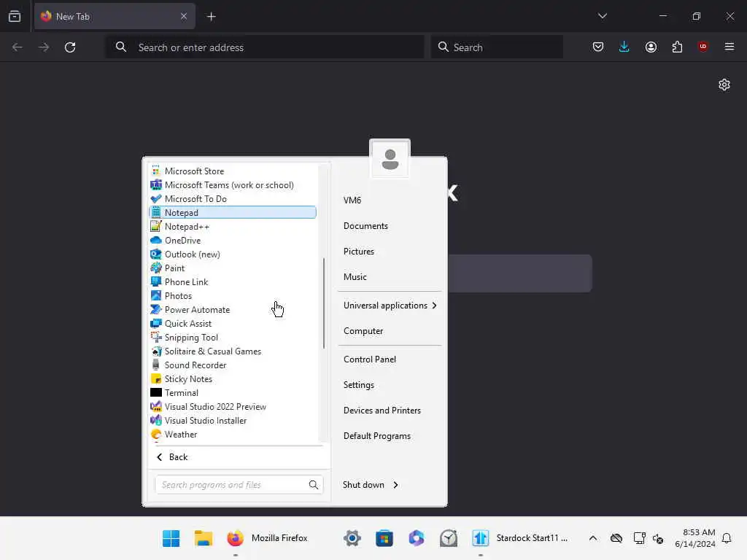Click the Windows Start button

[x=171, y=538]
